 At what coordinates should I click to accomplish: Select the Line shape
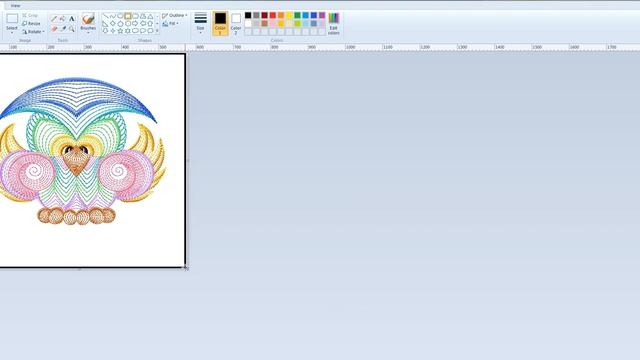[x=106, y=16]
